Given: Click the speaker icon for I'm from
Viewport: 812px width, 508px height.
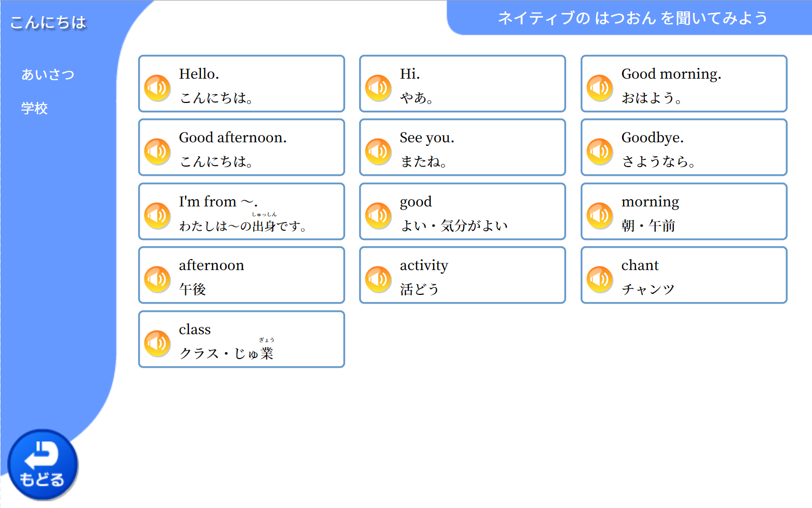Looking at the screenshot, I should 157,215.
